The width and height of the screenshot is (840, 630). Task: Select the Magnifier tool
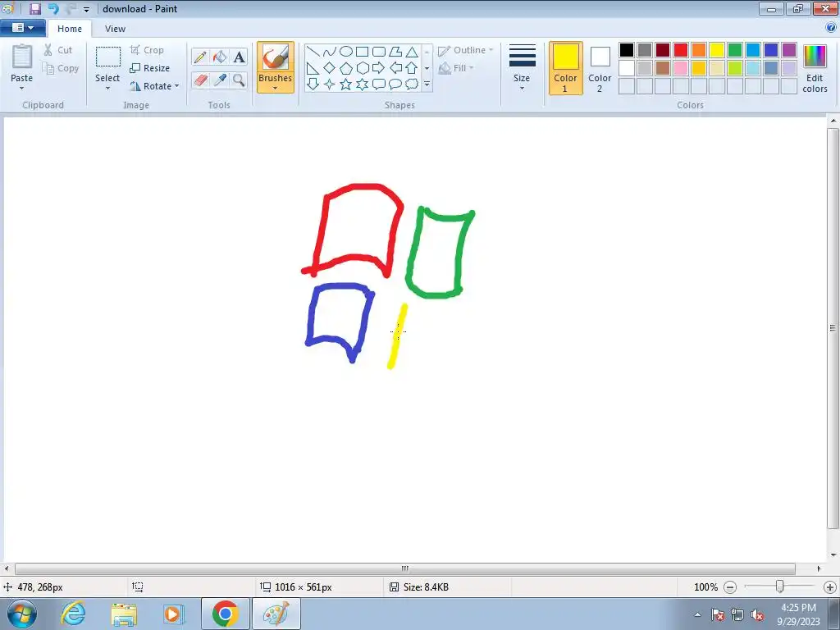(x=239, y=80)
